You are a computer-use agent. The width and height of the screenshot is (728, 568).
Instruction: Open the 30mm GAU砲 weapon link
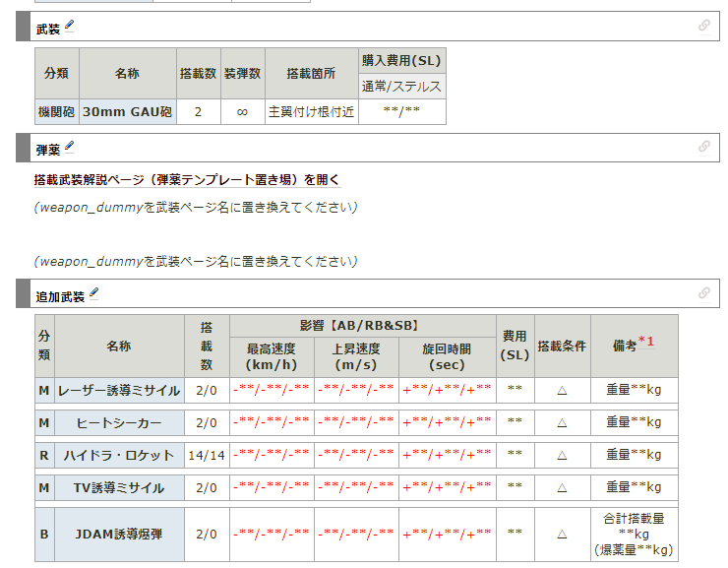(127, 111)
